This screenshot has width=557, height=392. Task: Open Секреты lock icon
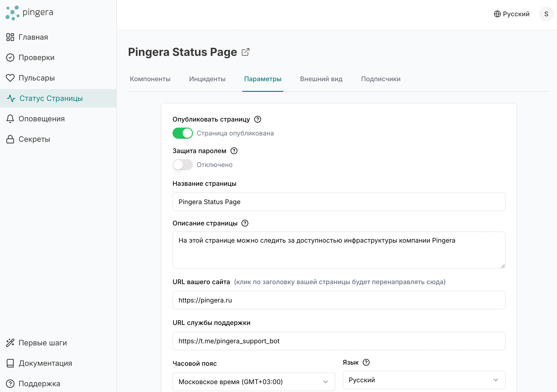(x=10, y=139)
